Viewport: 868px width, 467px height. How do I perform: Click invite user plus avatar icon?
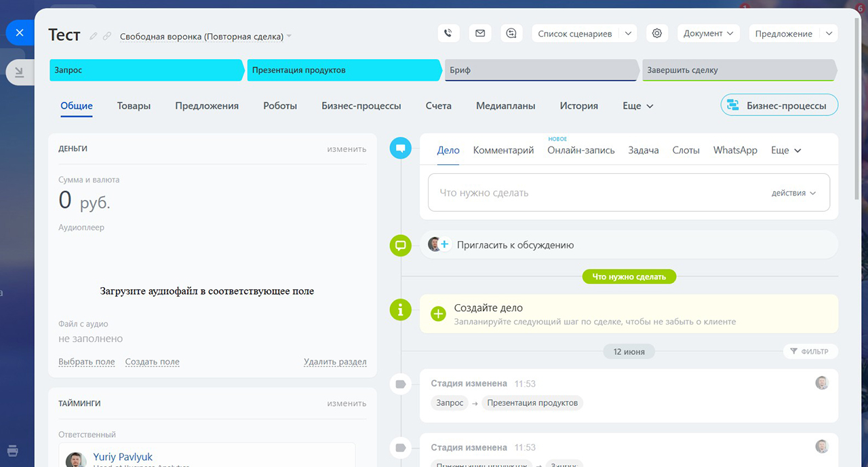(x=439, y=244)
